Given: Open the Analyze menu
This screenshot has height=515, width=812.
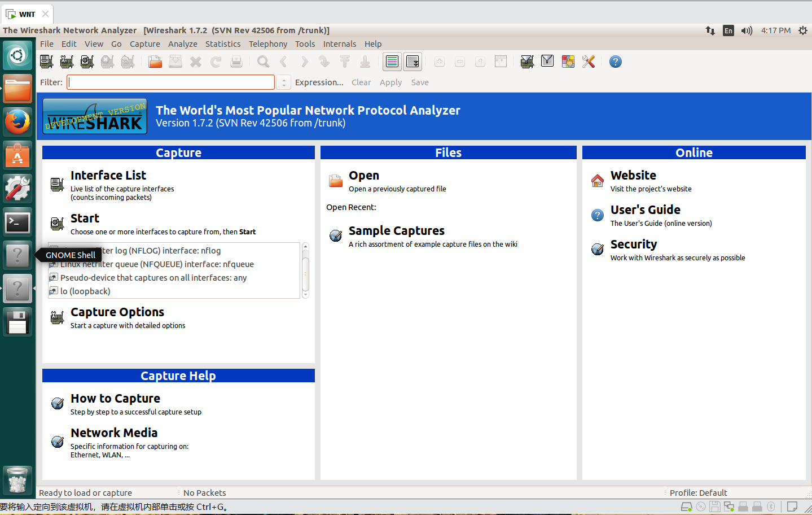Looking at the screenshot, I should click(183, 44).
